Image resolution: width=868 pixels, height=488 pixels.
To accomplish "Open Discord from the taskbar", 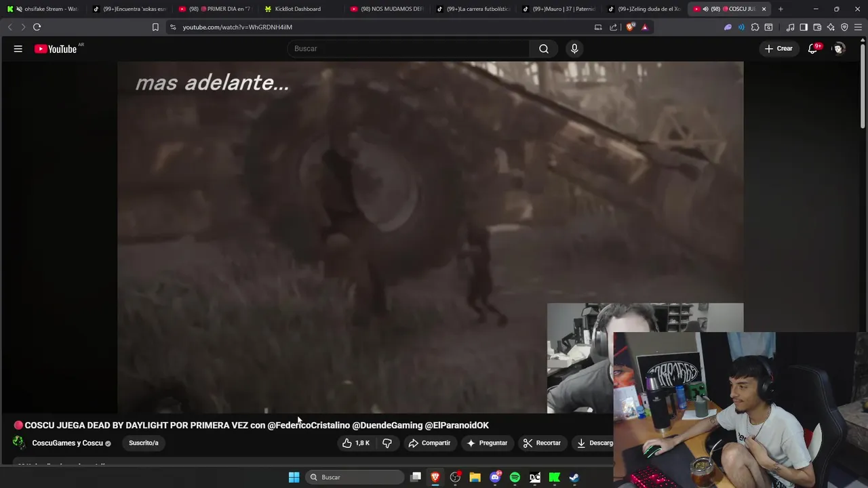I will point(496,477).
